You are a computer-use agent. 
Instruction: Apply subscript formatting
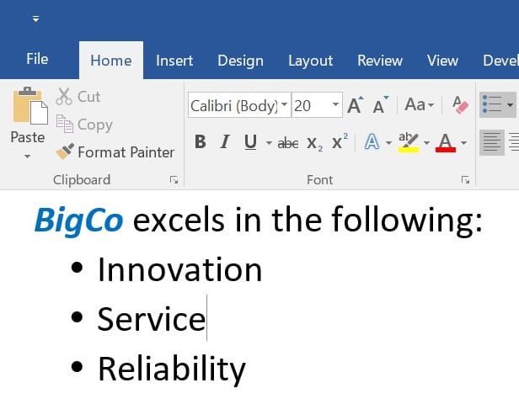pyautogui.click(x=313, y=143)
